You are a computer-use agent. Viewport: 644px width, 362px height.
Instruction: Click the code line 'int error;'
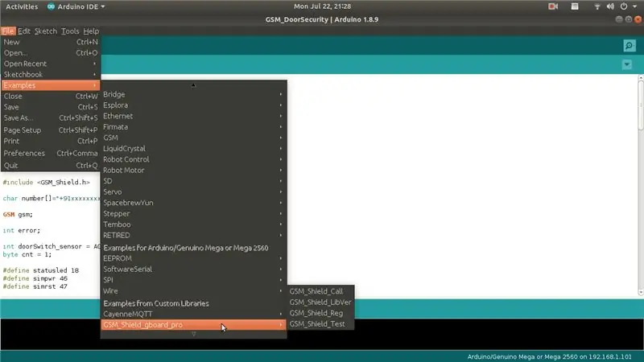[x=22, y=231]
